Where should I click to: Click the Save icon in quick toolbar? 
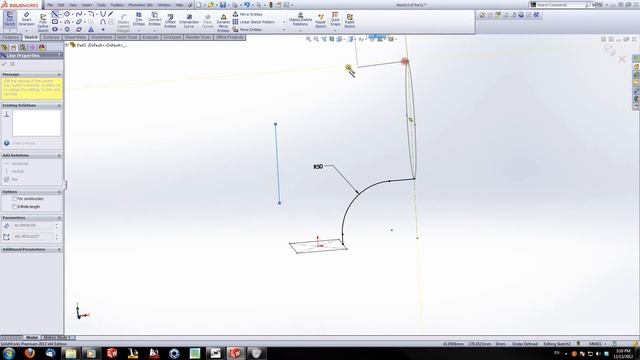223,5
